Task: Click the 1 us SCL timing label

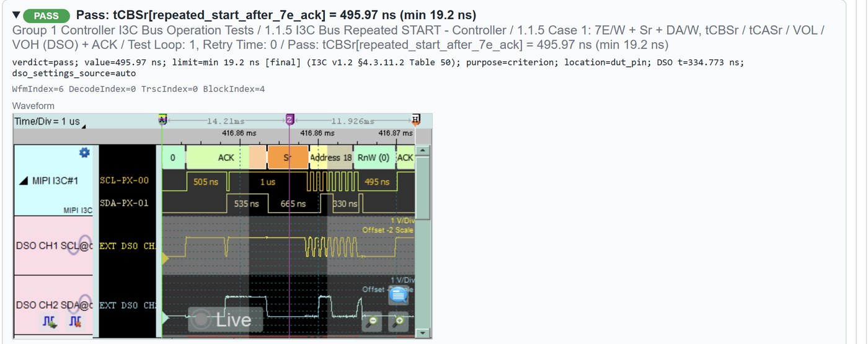Action: click(268, 182)
